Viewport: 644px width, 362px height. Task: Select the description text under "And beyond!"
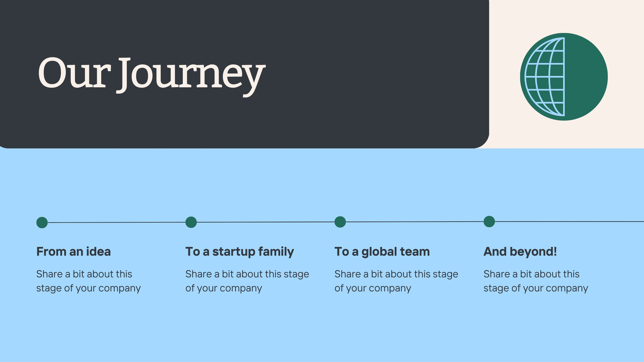[x=536, y=281]
